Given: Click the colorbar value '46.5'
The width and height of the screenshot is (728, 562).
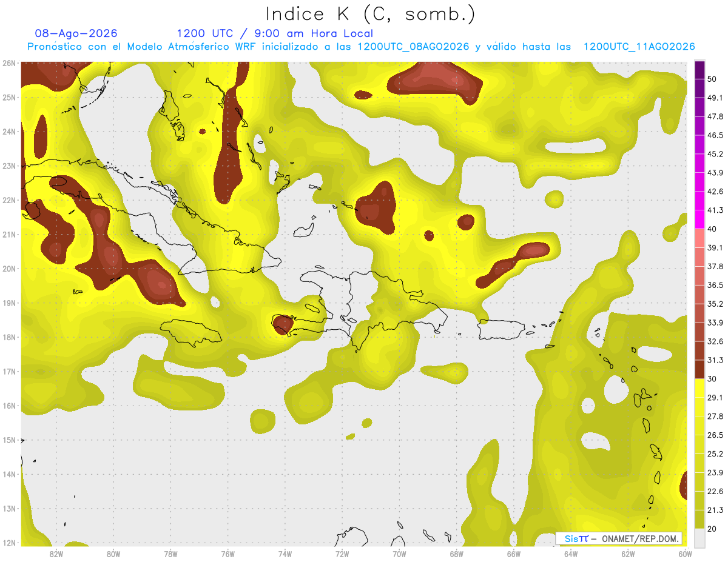Looking at the screenshot, I should [716, 135].
